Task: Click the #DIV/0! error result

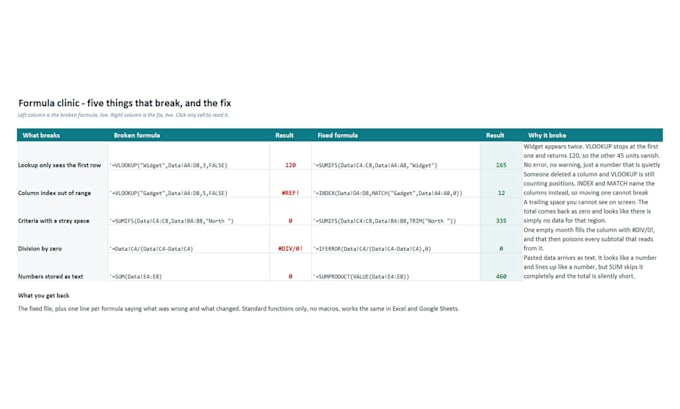Action: 290,249
